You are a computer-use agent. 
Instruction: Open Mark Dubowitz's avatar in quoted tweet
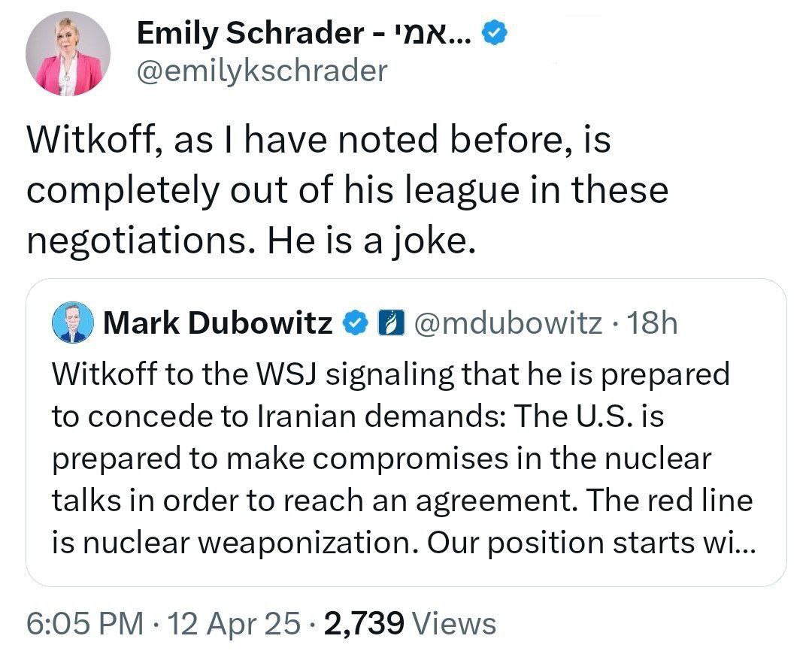[72, 322]
